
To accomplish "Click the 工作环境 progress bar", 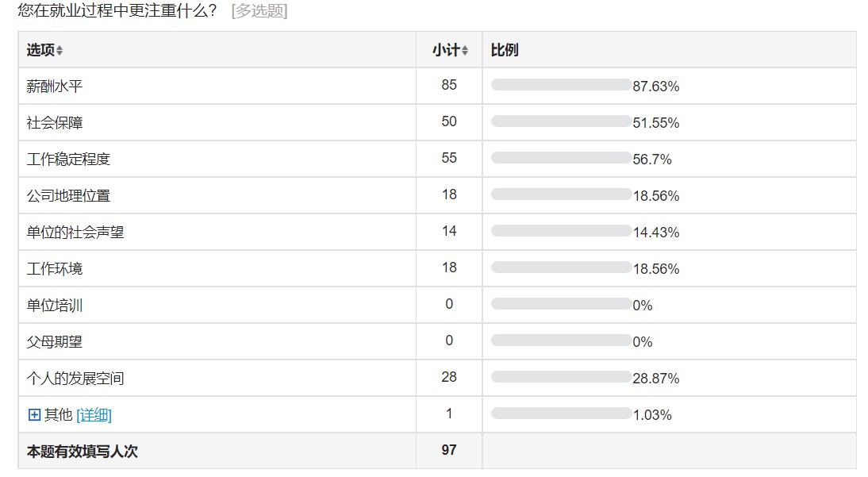I will click(560, 267).
